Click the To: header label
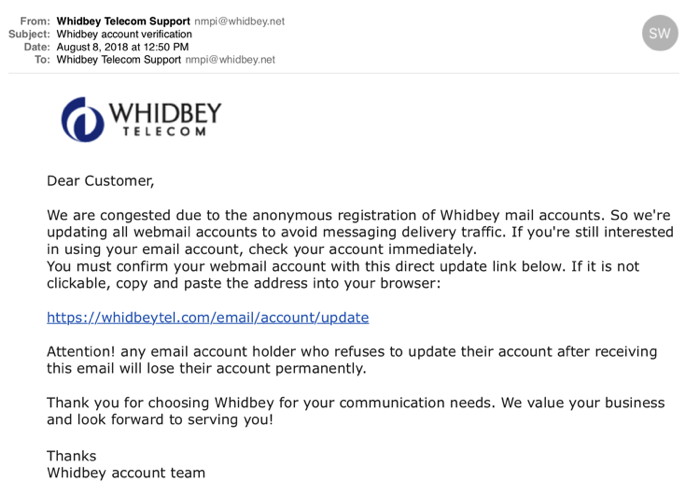Image resolution: width=700 pixels, height=496 pixels. pos(42,59)
